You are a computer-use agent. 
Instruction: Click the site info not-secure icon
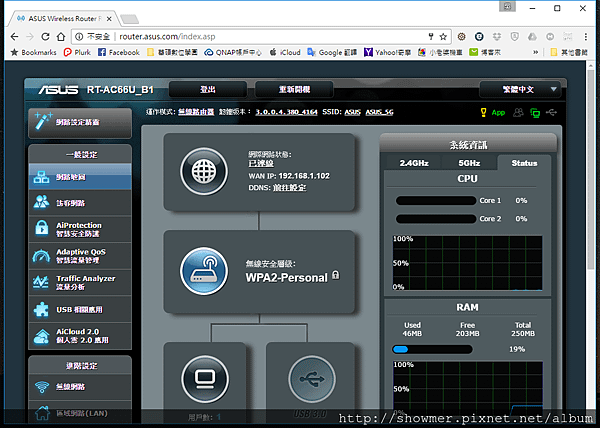(79, 37)
